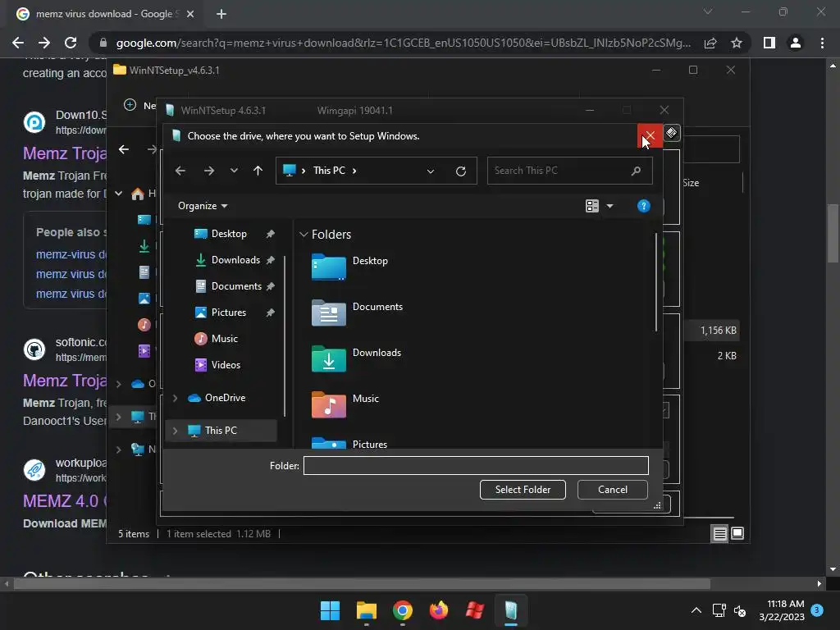Click the Search This PC field
The width and height of the screenshot is (840, 630).
tap(569, 171)
